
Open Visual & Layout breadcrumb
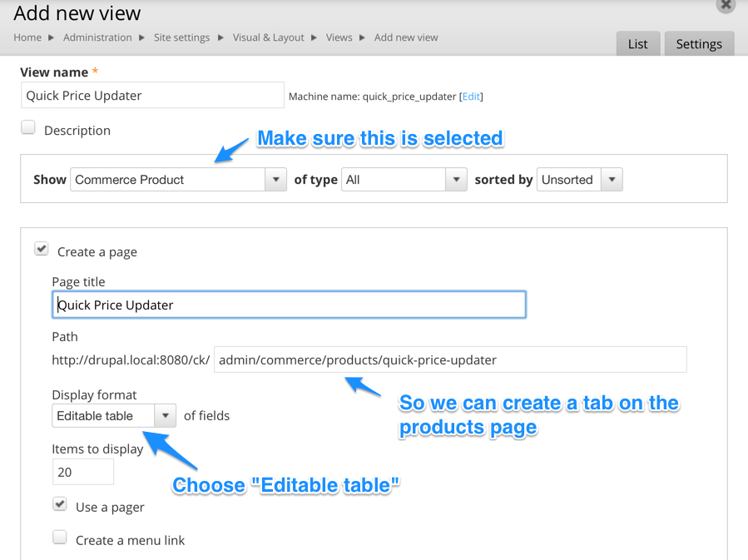[x=269, y=37]
